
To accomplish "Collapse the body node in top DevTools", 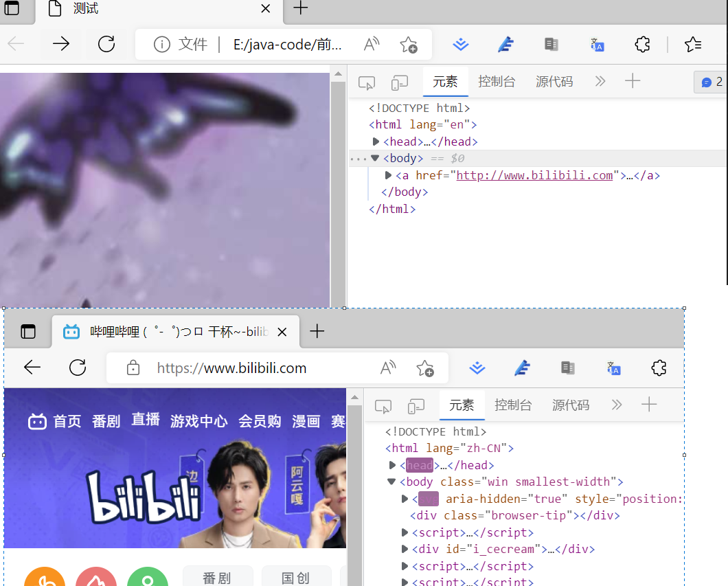I will tap(375, 158).
